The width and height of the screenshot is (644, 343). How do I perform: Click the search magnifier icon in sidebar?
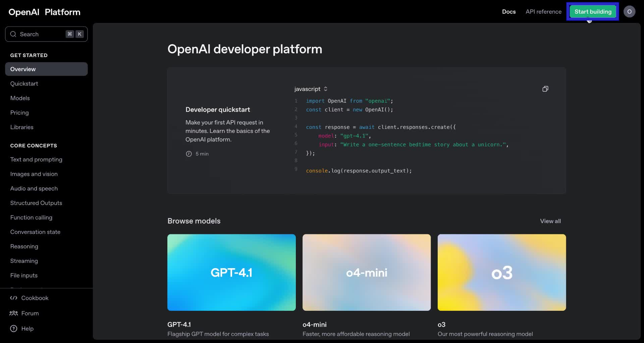[13, 34]
